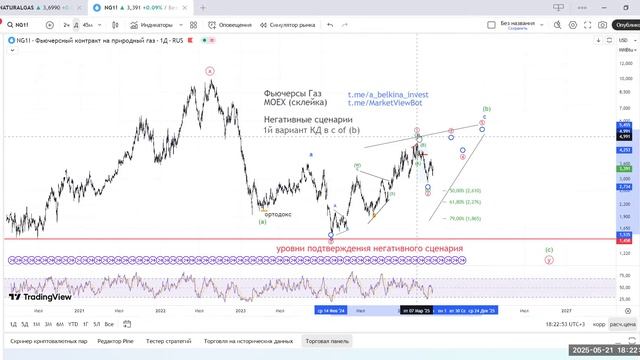Viewport: 640px width, 360px height.
Task: Click the 4,253 blue price label
Action: click(x=625, y=150)
